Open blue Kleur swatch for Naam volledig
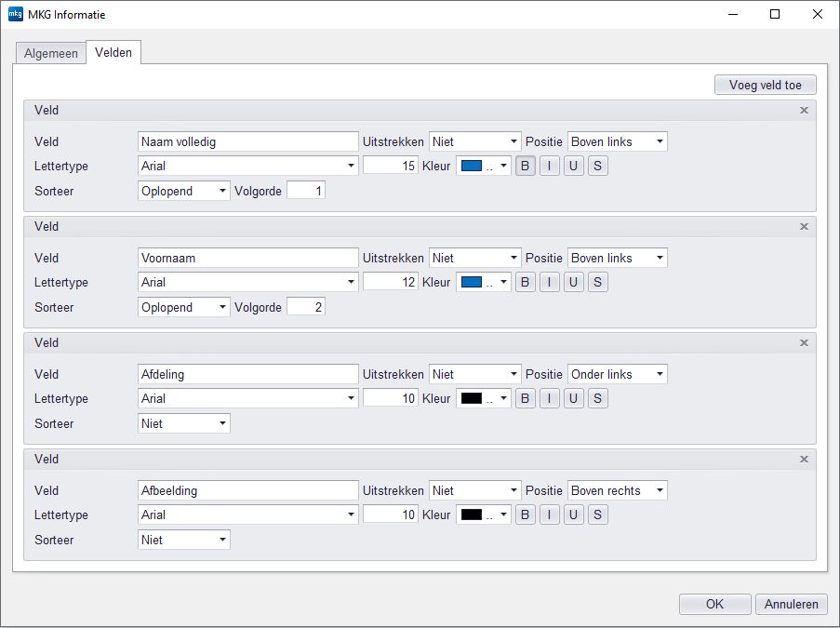Viewport: 840px width, 628px height. 483,167
